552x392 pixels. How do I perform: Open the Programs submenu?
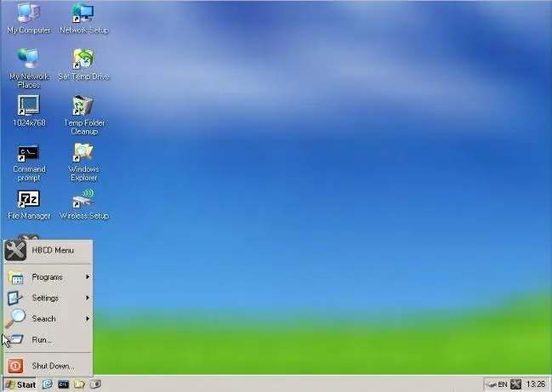pos(48,277)
